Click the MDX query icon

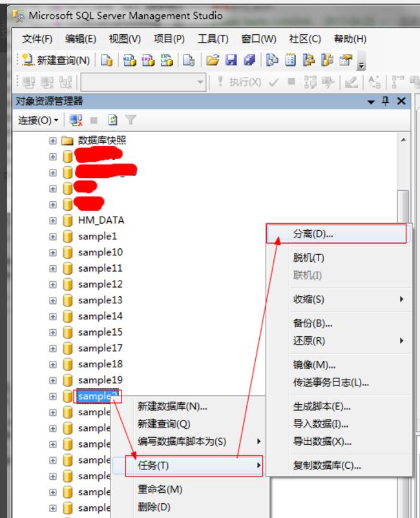pyautogui.click(x=129, y=60)
